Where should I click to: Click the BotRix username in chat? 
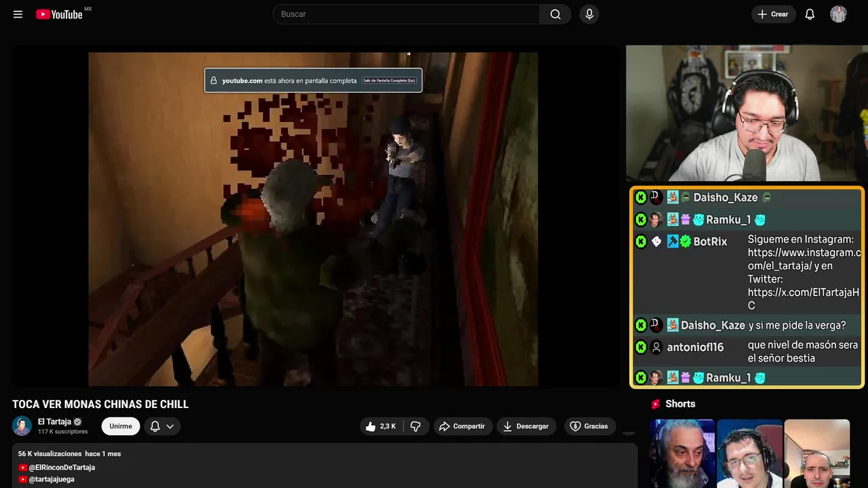click(x=710, y=241)
